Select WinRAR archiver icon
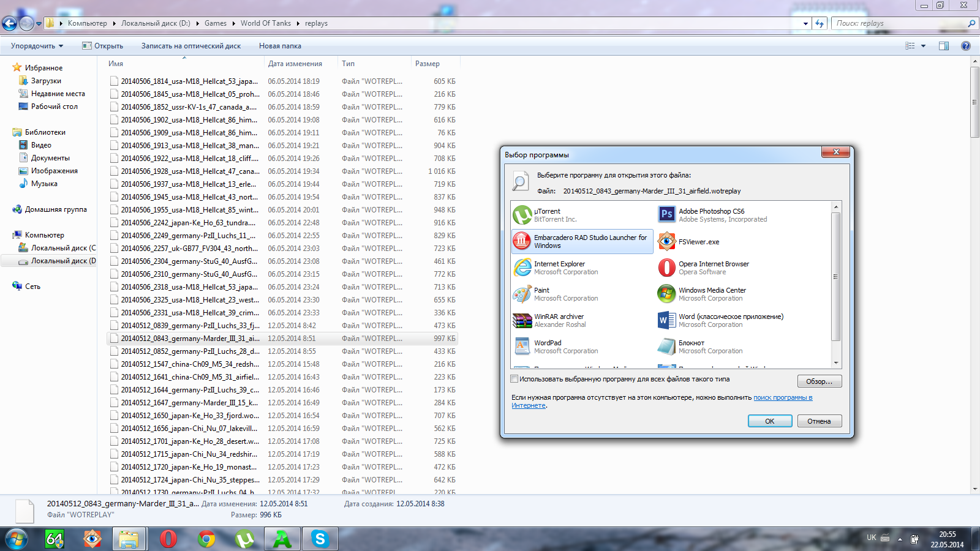 (x=522, y=320)
